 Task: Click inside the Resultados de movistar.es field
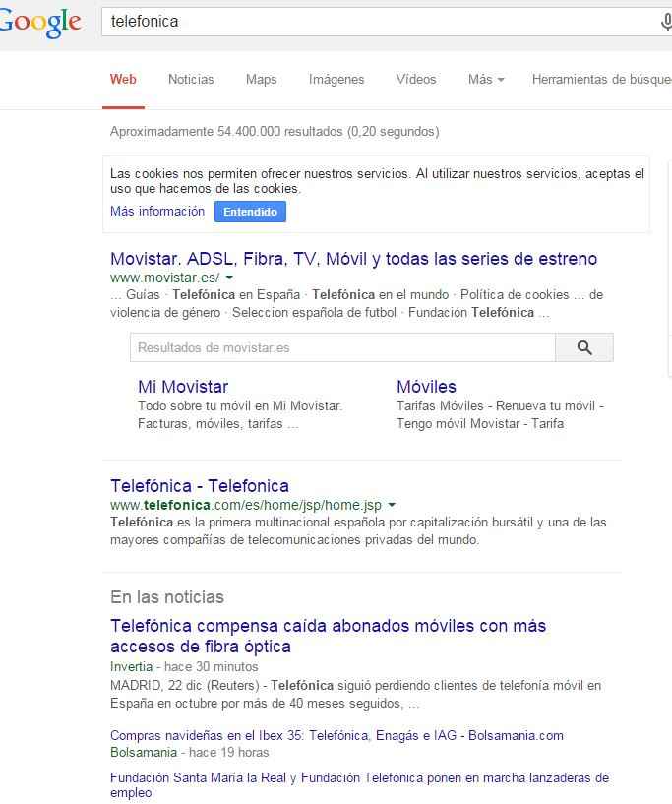coord(341,347)
